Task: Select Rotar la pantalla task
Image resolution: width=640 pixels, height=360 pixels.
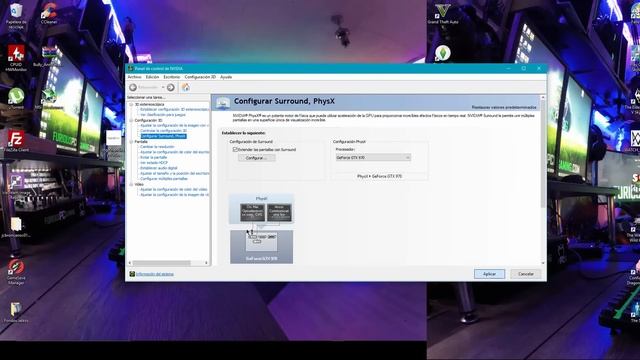Action: [x=153, y=157]
